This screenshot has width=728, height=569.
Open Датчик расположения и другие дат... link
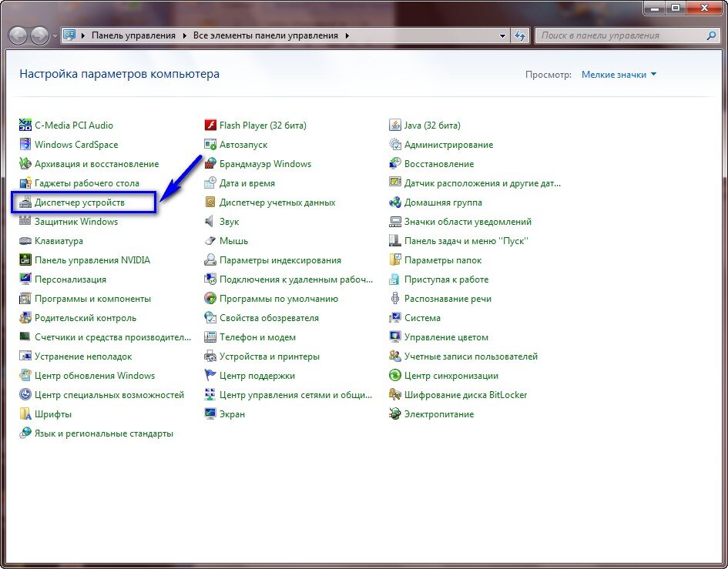(482, 182)
